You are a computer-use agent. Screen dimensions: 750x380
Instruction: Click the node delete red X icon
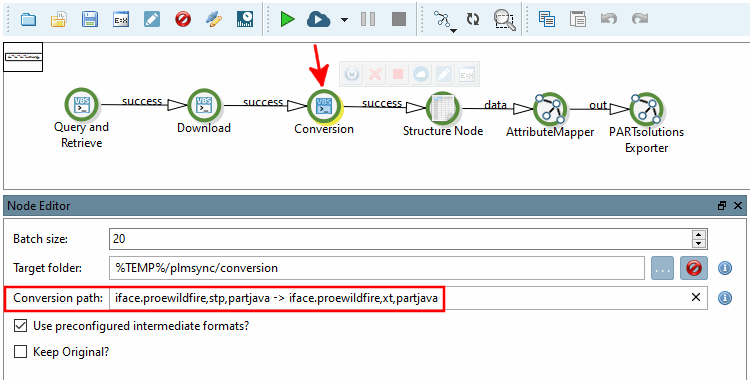375,74
